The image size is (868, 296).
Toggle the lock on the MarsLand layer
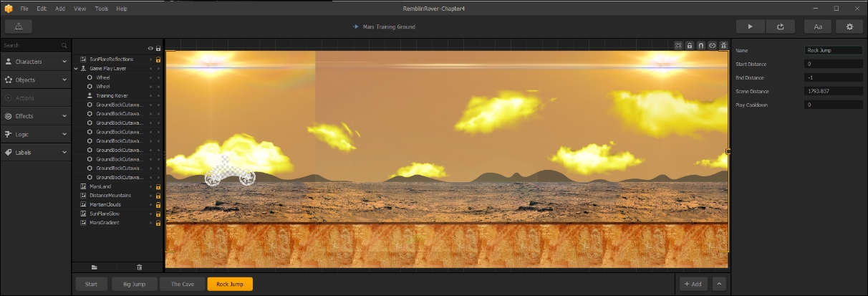(158, 186)
